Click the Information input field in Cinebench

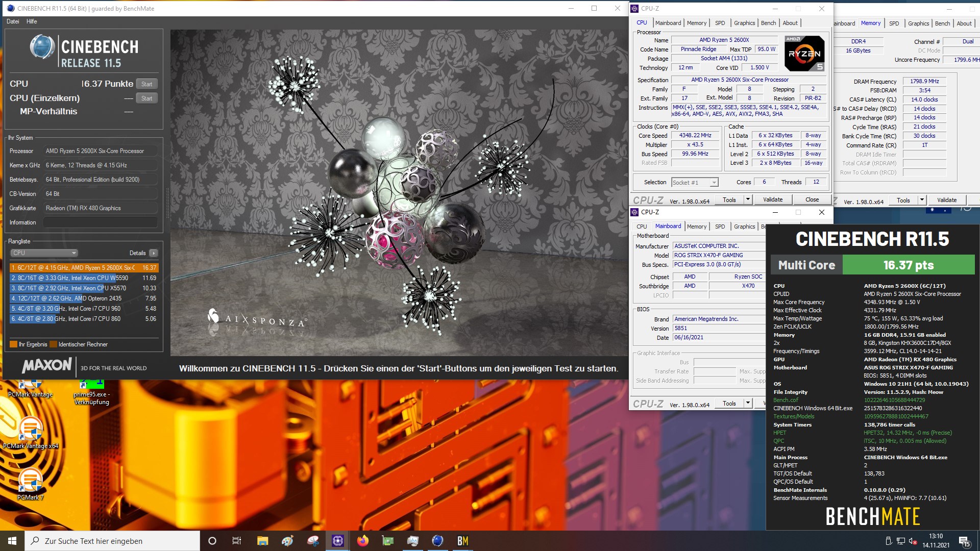[x=100, y=222]
